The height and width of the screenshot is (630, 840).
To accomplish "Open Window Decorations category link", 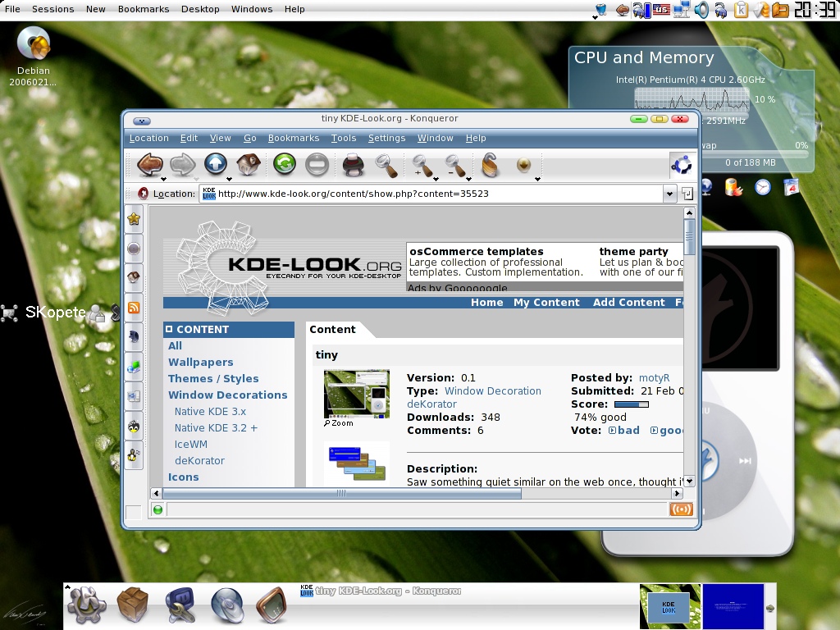I will pyautogui.click(x=228, y=395).
